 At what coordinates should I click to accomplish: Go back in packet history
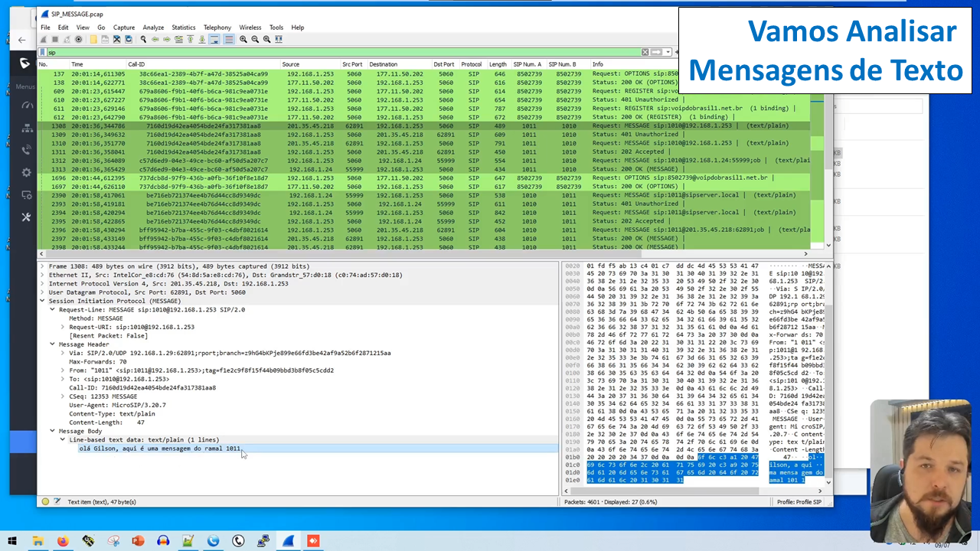[155, 39]
